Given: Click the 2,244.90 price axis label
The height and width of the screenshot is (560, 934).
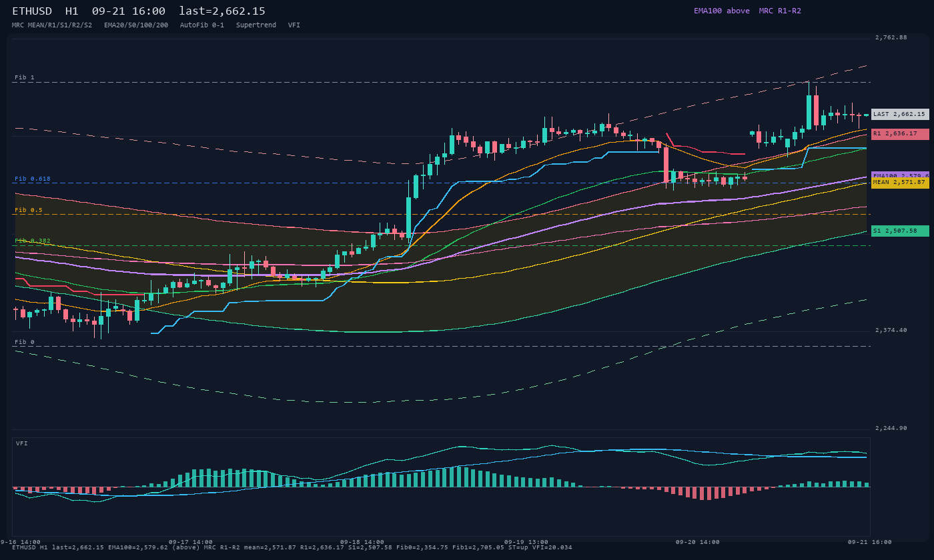Looking at the screenshot, I should 891,428.
